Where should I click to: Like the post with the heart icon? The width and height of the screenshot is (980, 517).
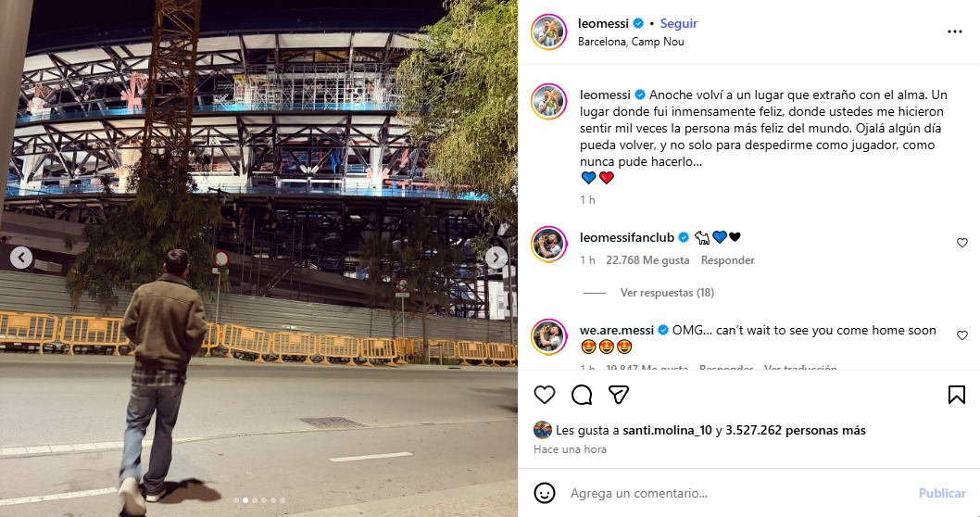(x=545, y=395)
